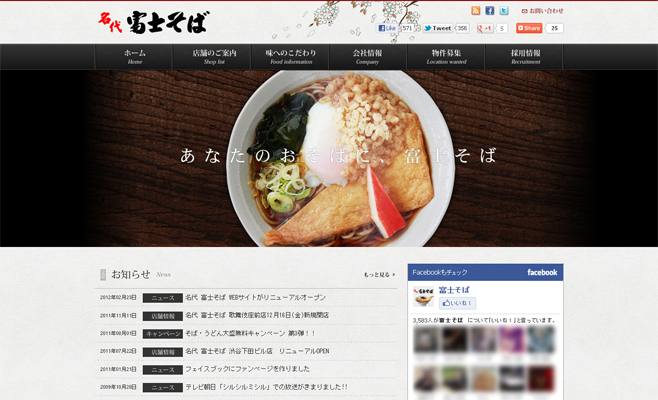658x400 pixels.
Task: Open the 物件募集 Location wanted menu
Action: [446, 57]
